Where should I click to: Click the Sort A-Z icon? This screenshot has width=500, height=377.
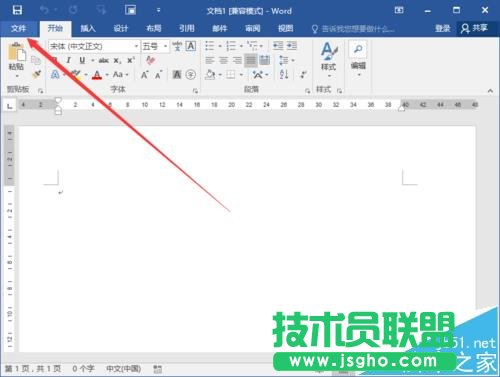pyautogui.click(x=284, y=74)
